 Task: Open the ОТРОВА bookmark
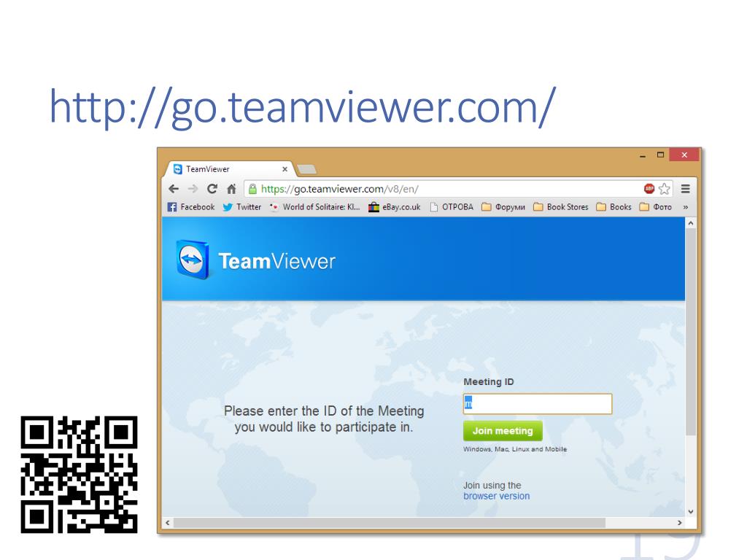point(452,207)
